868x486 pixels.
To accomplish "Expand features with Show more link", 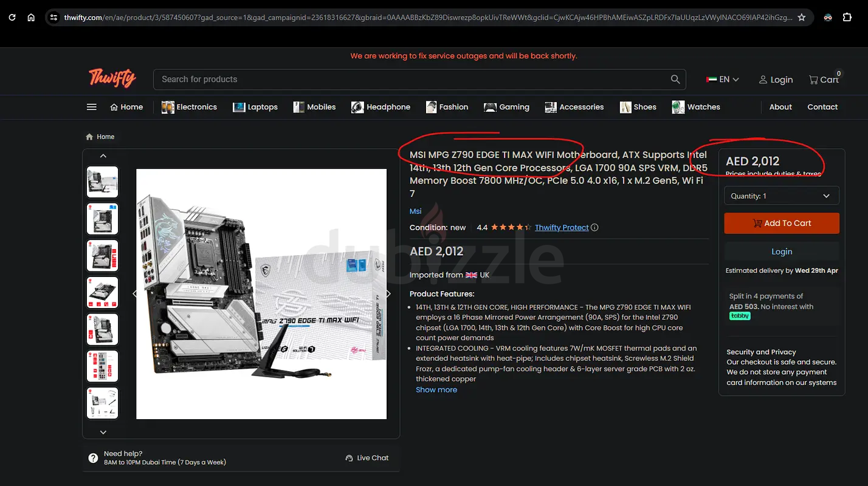I will [436, 390].
